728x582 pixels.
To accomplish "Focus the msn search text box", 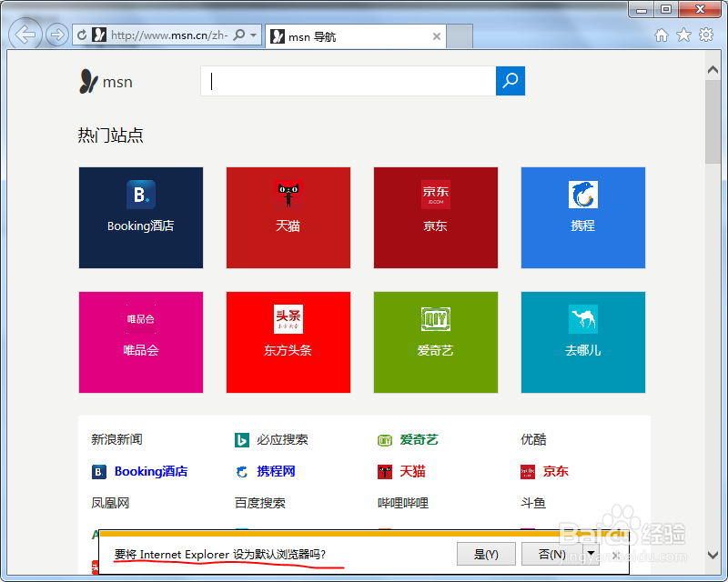I will tap(349, 81).
